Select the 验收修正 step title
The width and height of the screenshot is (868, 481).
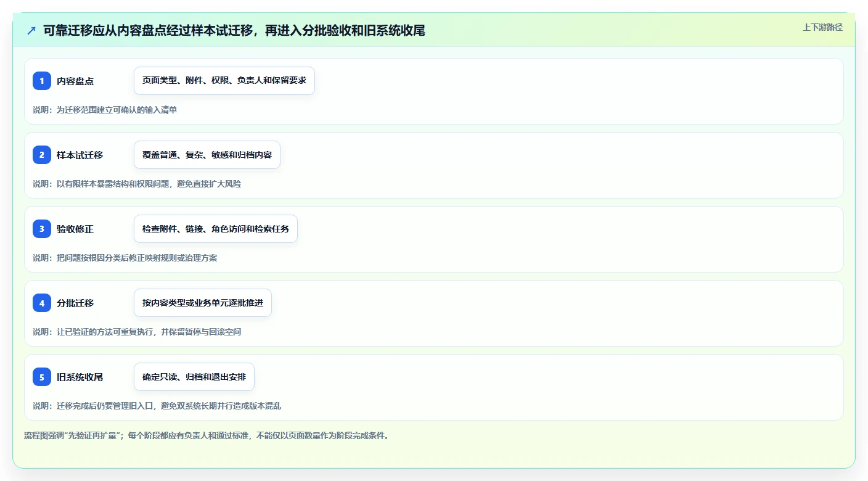click(x=75, y=229)
